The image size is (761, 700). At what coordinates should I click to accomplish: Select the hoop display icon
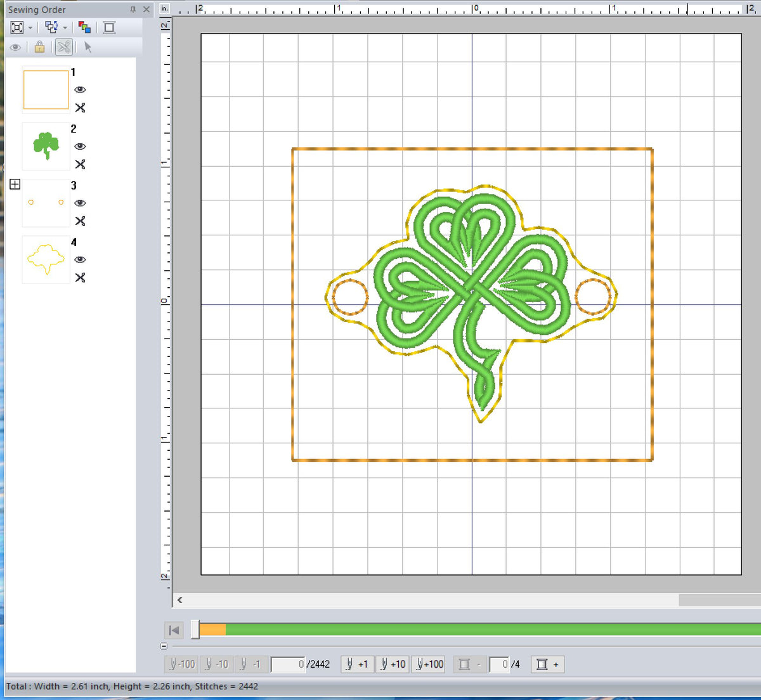(x=108, y=27)
